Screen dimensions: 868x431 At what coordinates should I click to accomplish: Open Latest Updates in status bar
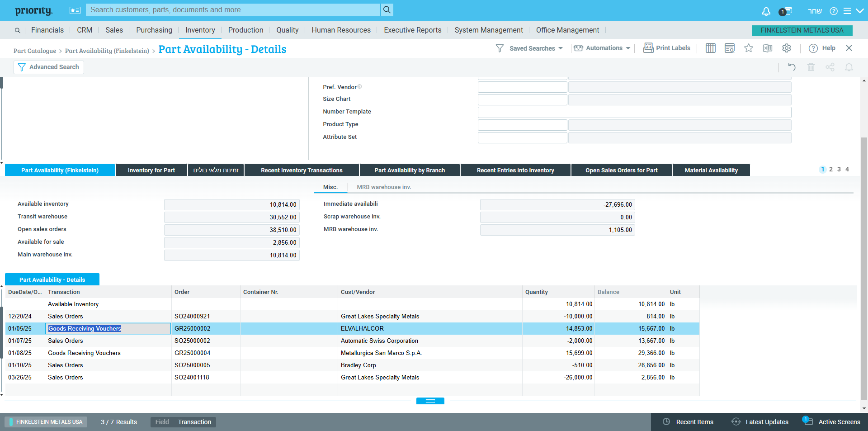tap(760, 422)
